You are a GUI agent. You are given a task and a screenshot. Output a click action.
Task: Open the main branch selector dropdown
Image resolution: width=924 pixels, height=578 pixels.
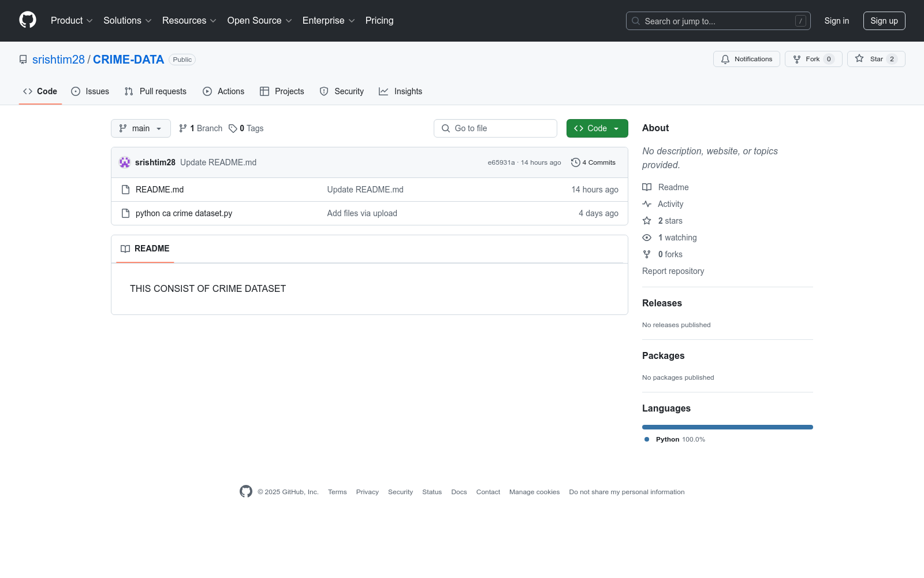141,128
